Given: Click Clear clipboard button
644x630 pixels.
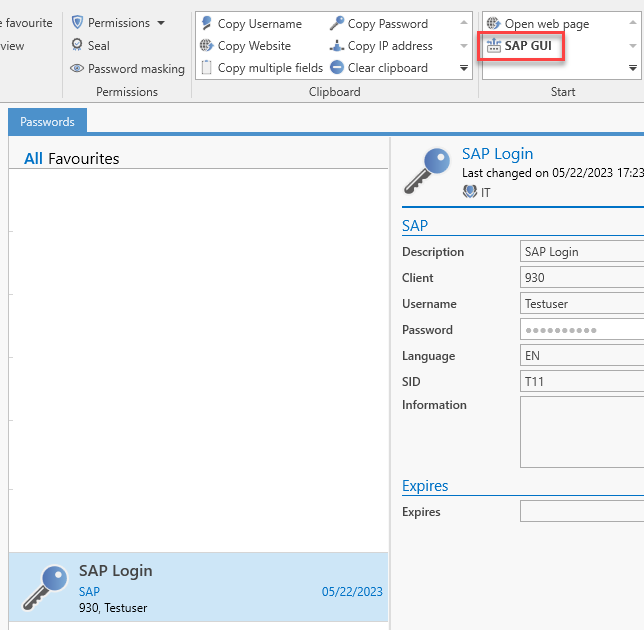Looking at the screenshot, I should pyautogui.click(x=379, y=68).
